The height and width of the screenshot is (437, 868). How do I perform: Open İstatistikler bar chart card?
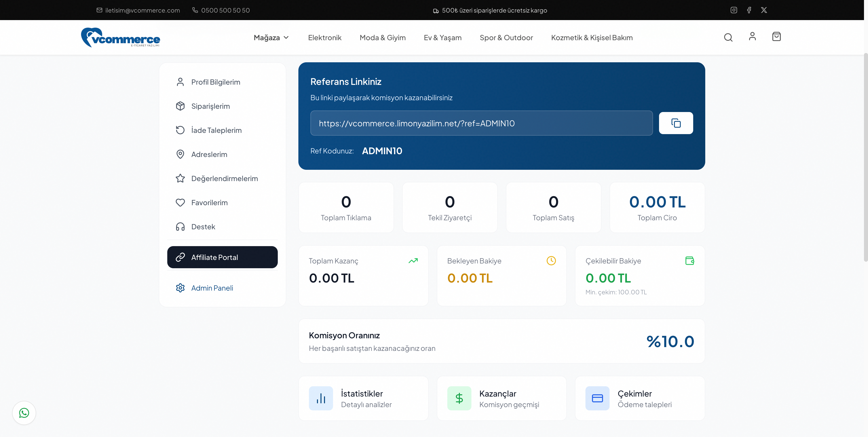click(363, 398)
